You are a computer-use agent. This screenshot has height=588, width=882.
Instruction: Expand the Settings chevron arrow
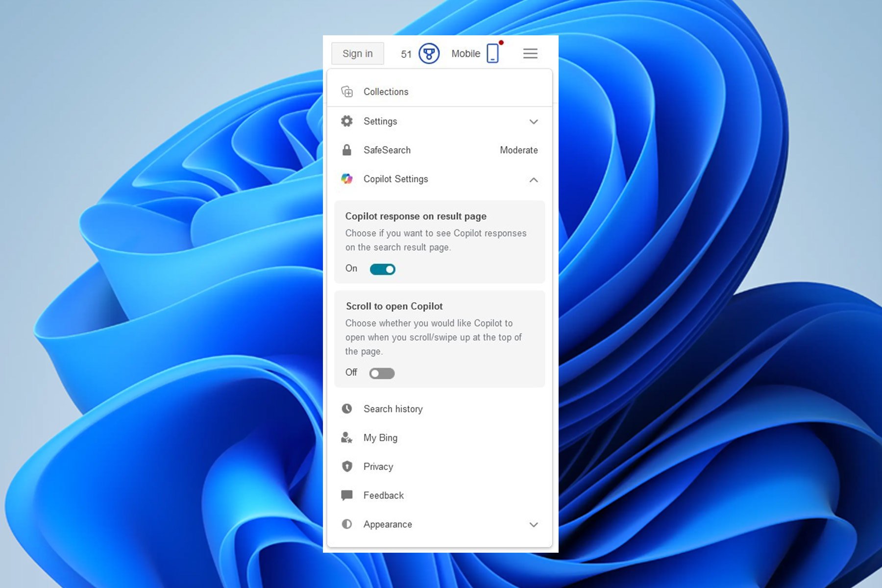click(x=534, y=122)
